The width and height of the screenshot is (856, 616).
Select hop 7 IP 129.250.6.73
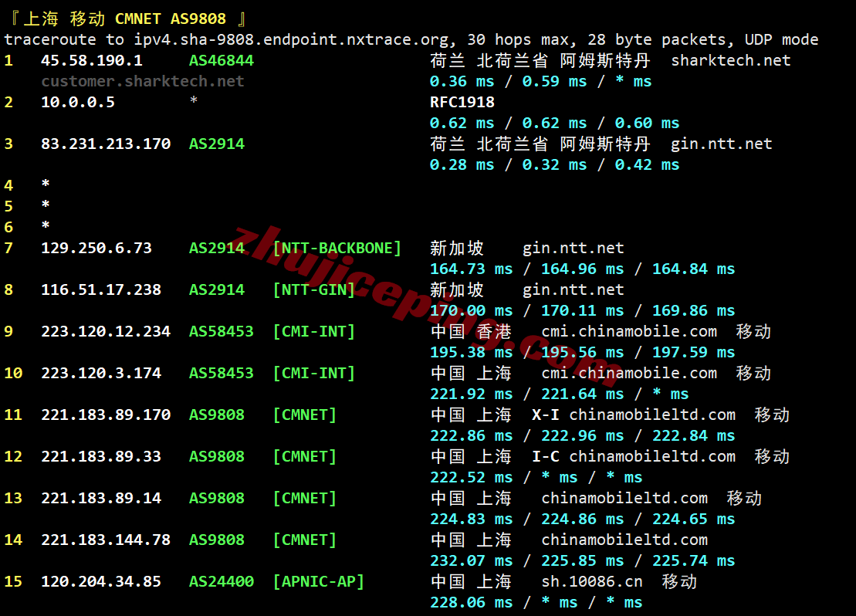click(96, 249)
